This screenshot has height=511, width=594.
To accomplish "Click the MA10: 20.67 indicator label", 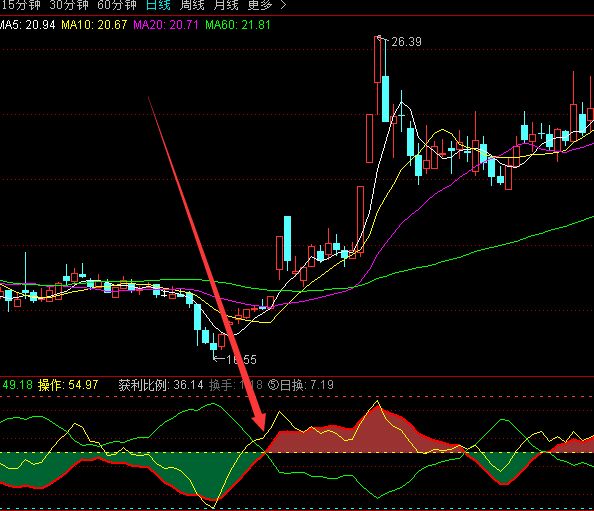I will point(94,25).
